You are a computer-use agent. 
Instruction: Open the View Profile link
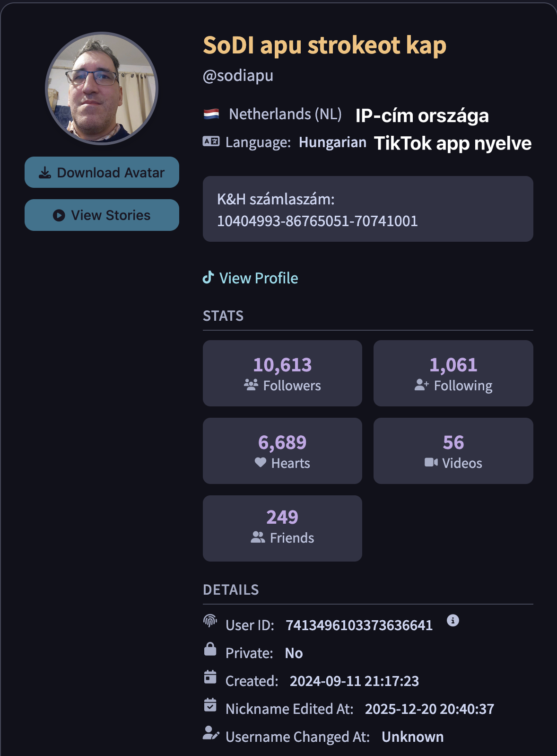[x=258, y=278]
